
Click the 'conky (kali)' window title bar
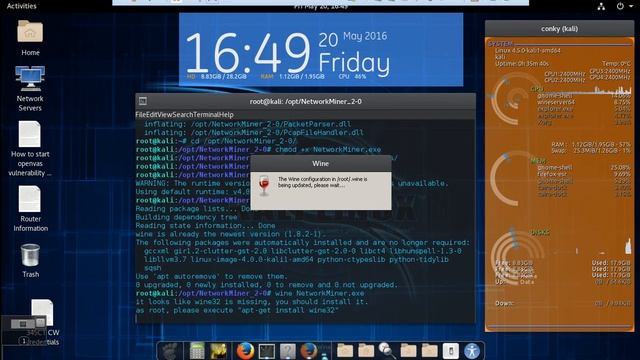click(559, 29)
